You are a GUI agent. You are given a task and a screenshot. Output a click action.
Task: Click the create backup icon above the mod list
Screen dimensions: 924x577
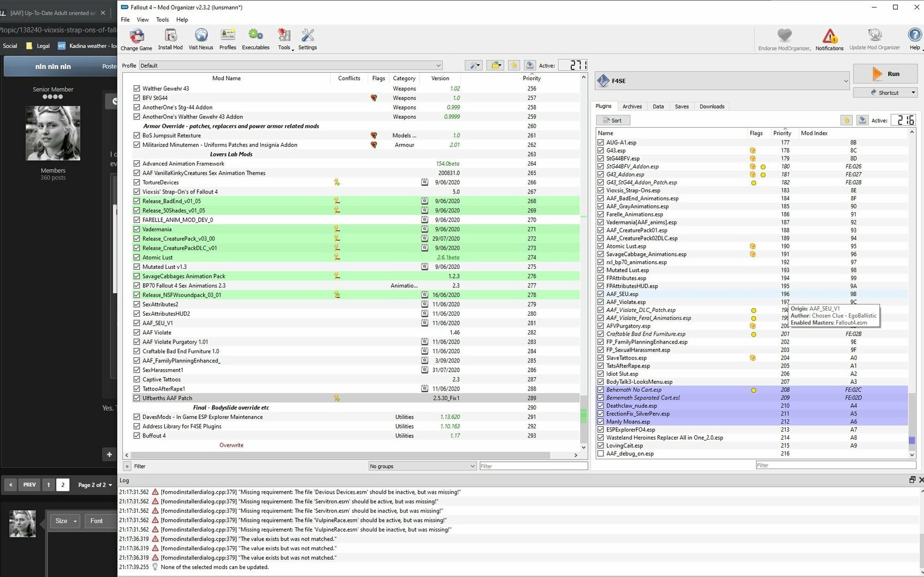tap(530, 65)
